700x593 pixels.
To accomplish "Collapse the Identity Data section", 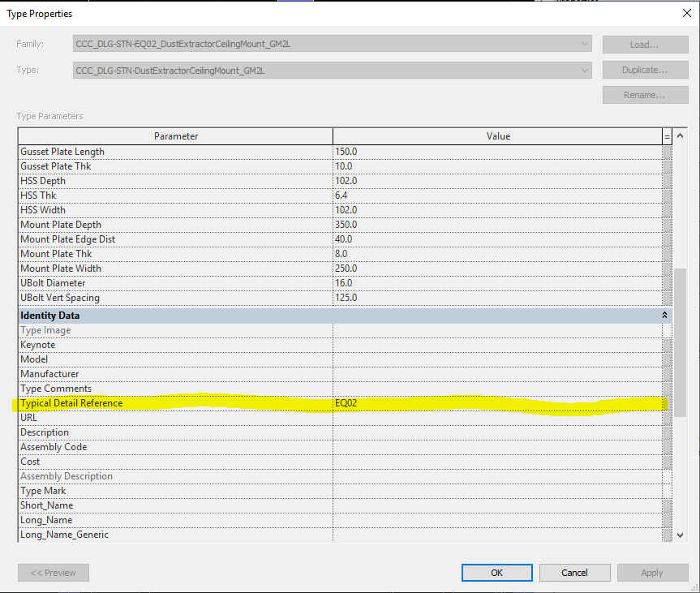I will (x=664, y=315).
